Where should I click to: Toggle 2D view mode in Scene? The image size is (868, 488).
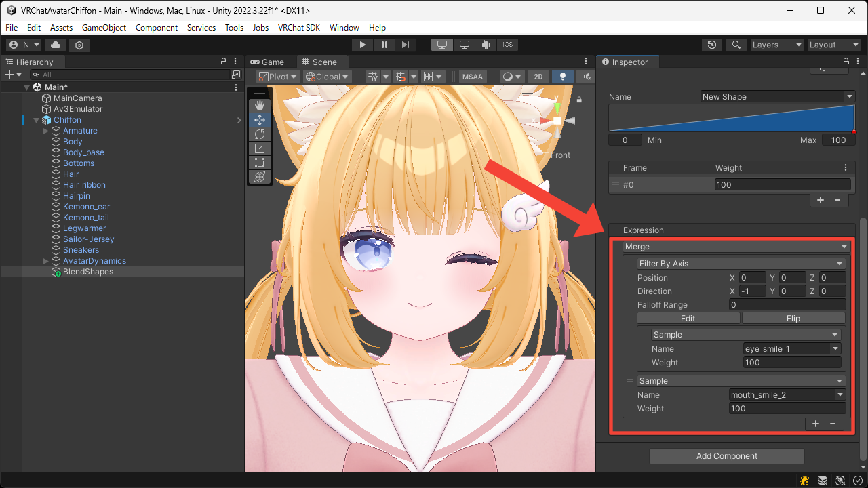(x=538, y=77)
